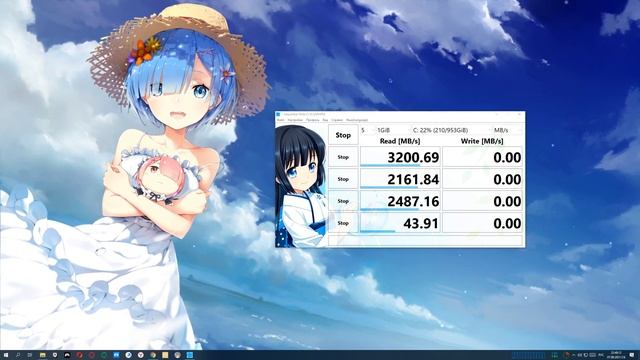Open the test size dropdown showing 1GiB
Viewport: 640px width, 360px height.
[393, 130]
